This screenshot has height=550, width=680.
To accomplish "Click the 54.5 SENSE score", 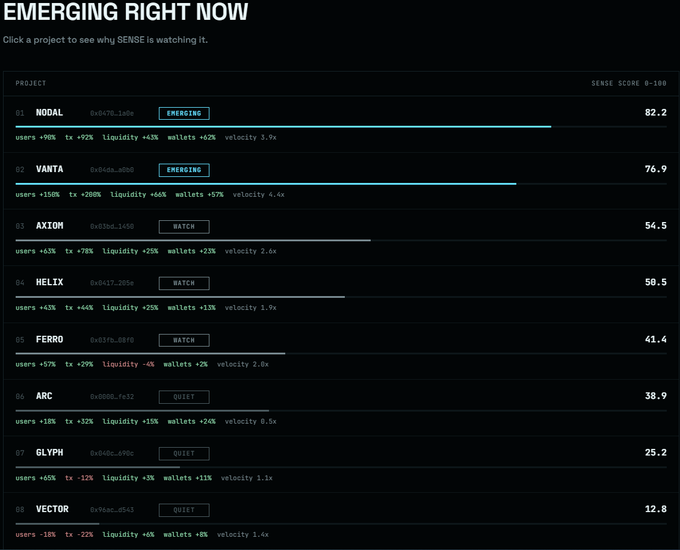I will click(655, 226).
